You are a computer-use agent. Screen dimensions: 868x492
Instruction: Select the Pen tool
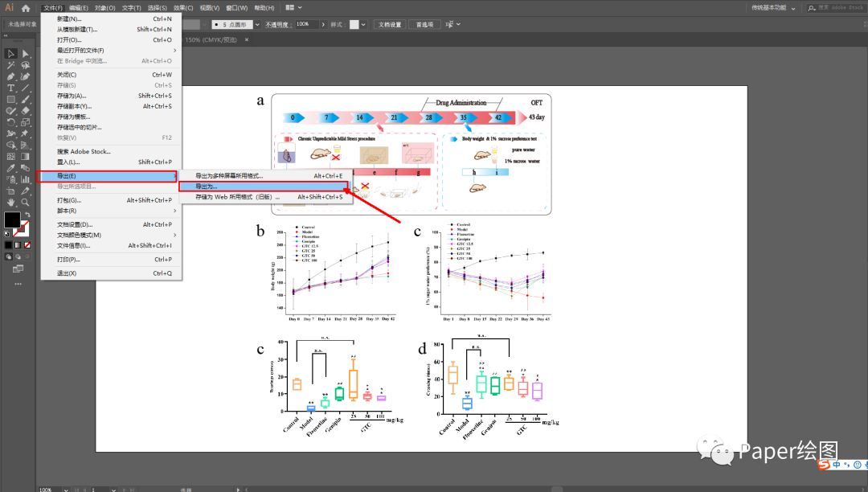[x=10, y=76]
